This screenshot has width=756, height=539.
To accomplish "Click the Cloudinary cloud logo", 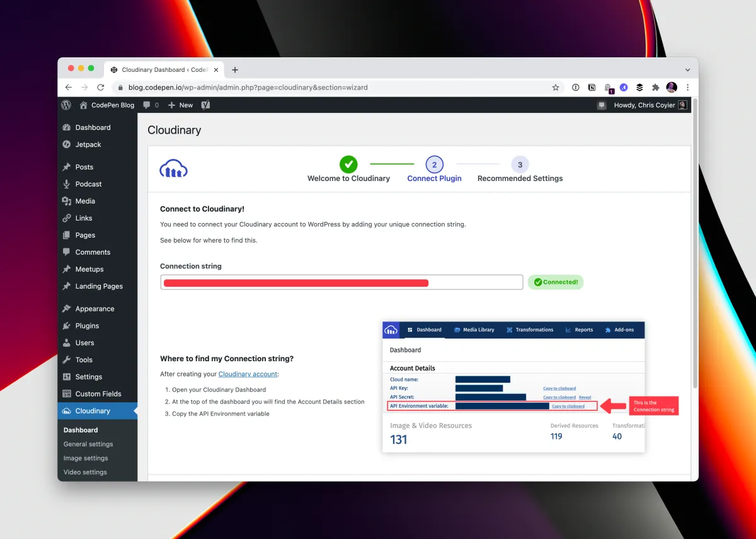I will click(174, 168).
